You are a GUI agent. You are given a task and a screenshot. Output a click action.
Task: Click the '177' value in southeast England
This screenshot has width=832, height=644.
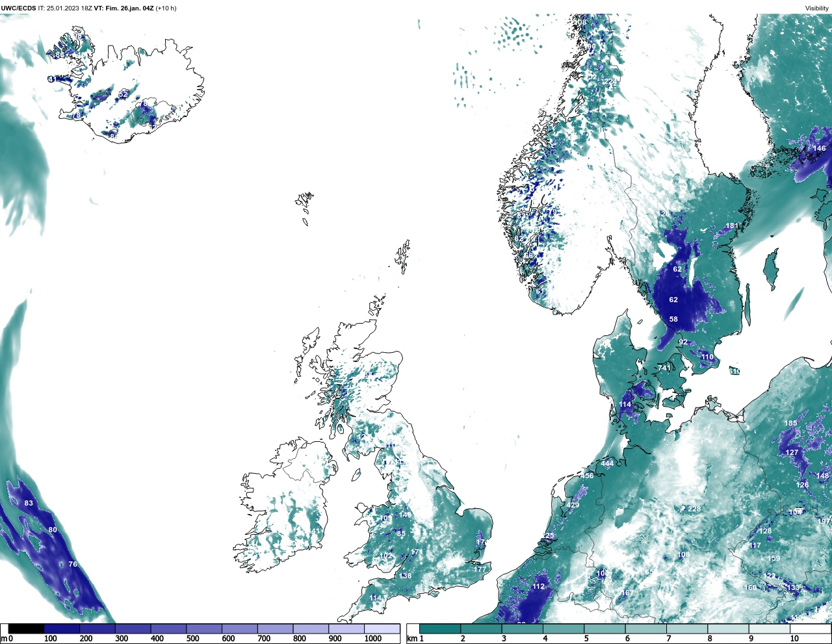480,569
